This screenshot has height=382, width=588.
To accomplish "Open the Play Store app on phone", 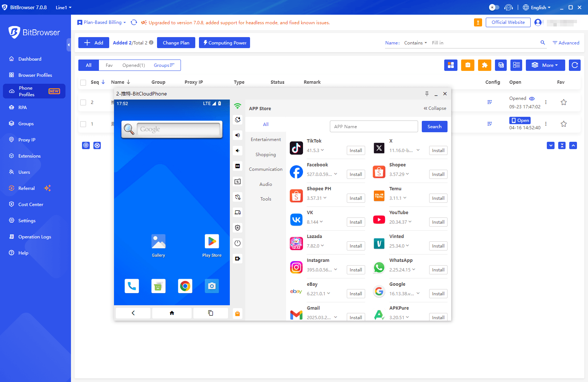I will (212, 246).
